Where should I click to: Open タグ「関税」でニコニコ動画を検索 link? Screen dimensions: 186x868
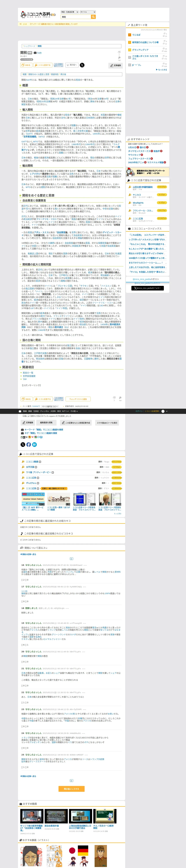coord(41,433)
